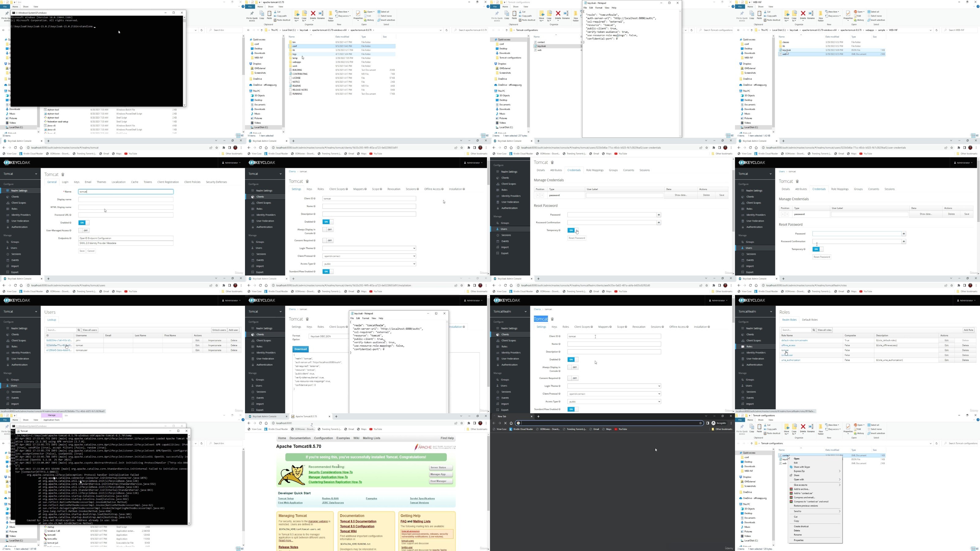Click extensions puzzle icon in localhost:8085 browser

coord(469,423)
